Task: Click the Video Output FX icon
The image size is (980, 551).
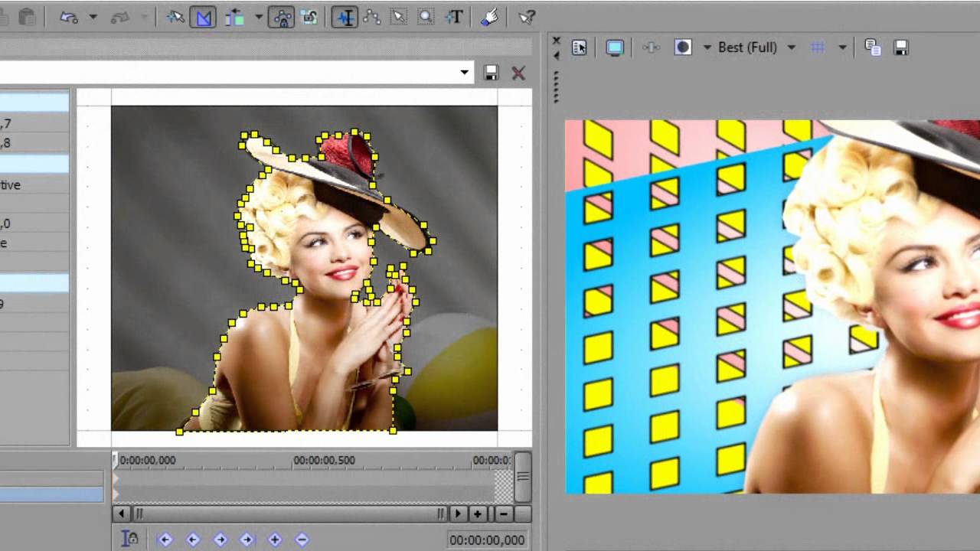Action: pyautogui.click(x=651, y=47)
